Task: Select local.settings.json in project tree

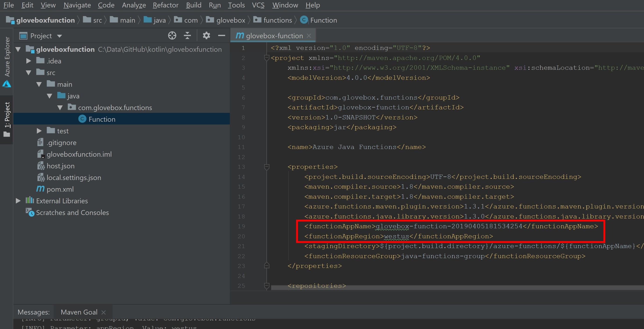Action: [74, 178]
